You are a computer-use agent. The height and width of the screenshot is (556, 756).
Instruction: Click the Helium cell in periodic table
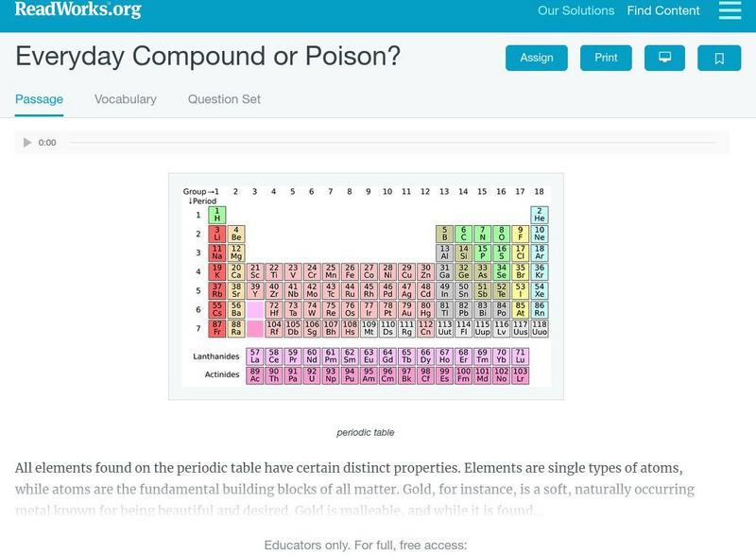pyautogui.click(x=540, y=215)
